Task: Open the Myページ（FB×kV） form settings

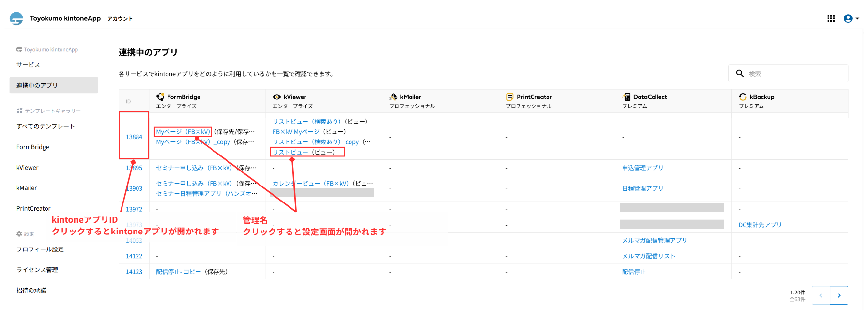Action: tap(183, 132)
